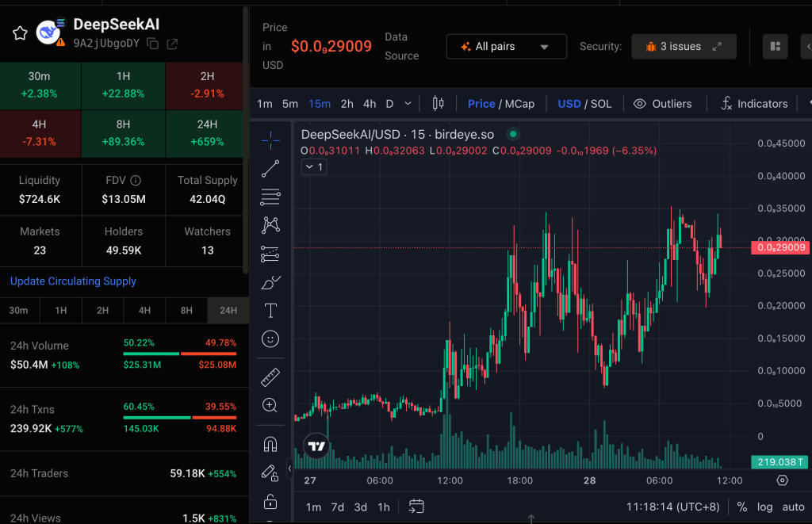Click the left panel vertical scrollbar
The image size is (812, 524).
click(x=246, y=140)
